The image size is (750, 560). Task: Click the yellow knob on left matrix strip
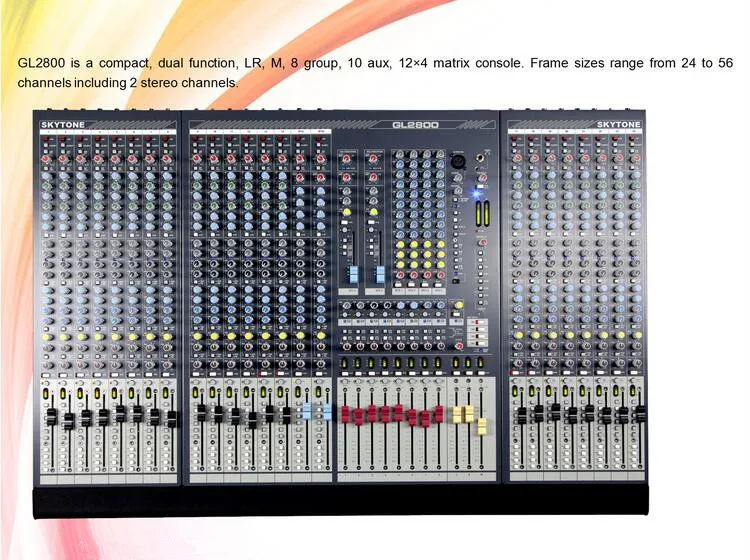pyautogui.click(x=346, y=211)
